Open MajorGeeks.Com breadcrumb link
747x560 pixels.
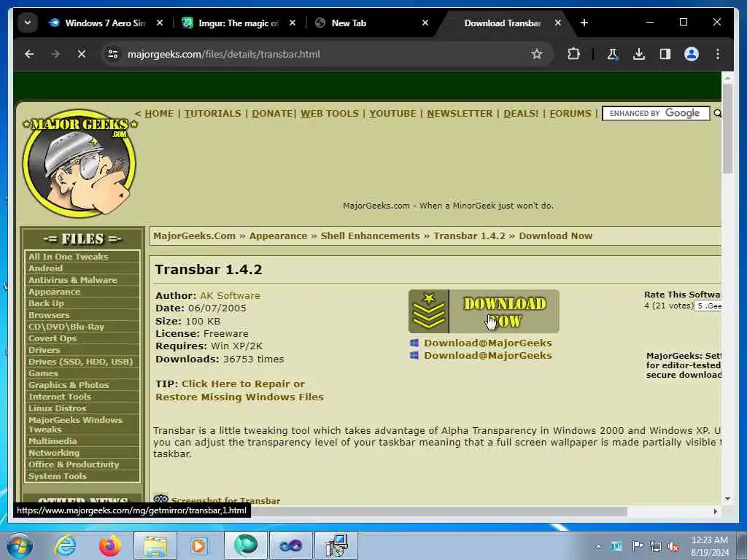194,236
